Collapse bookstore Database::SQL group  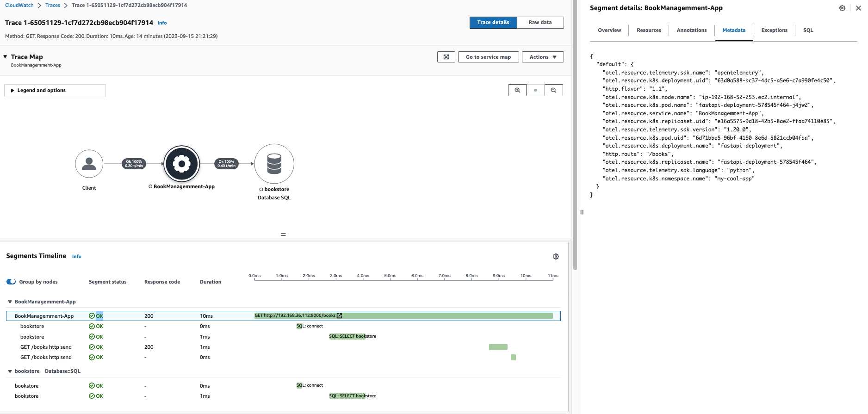tap(10, 371)
